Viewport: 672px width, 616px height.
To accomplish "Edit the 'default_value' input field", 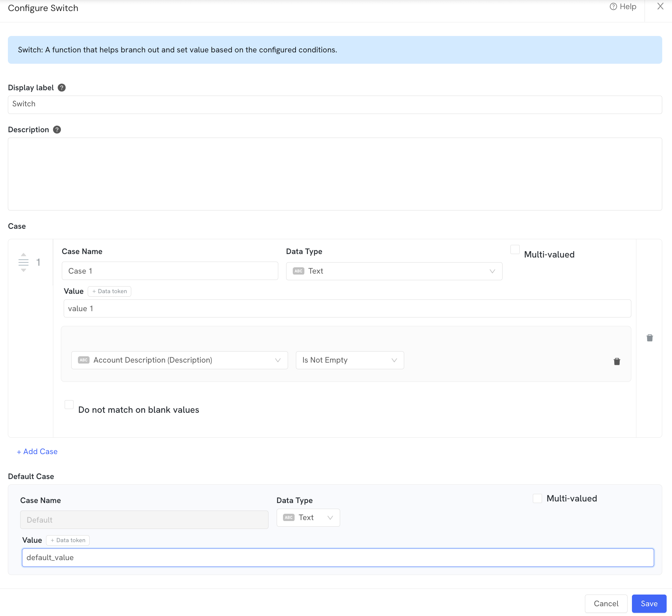I will pyautogui.click(x=338, y=558).
